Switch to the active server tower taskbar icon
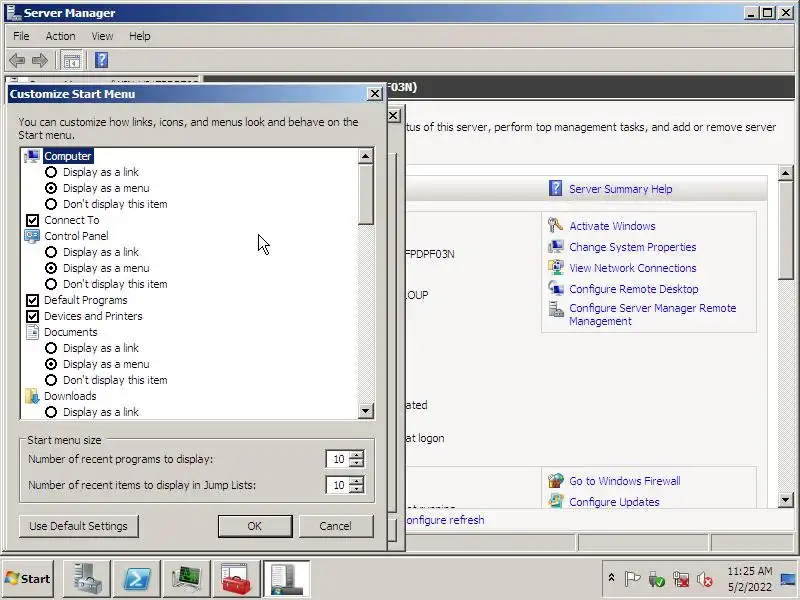The image size is (800, 600). pyautogui.click(x=286, y=579)
